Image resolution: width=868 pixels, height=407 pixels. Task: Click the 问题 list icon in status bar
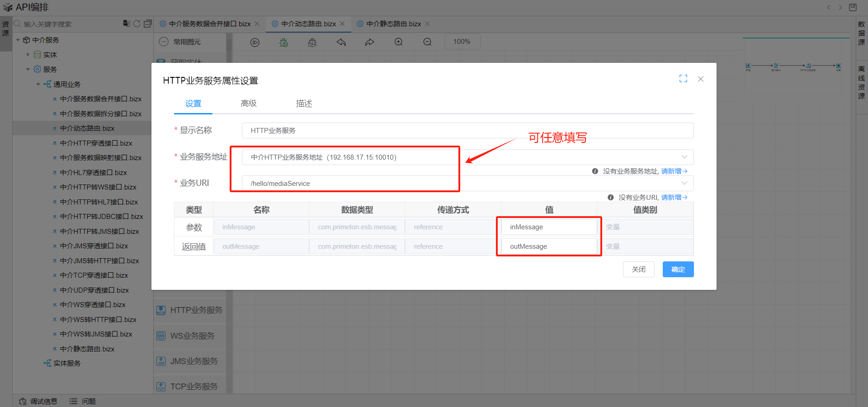(73, 401)
